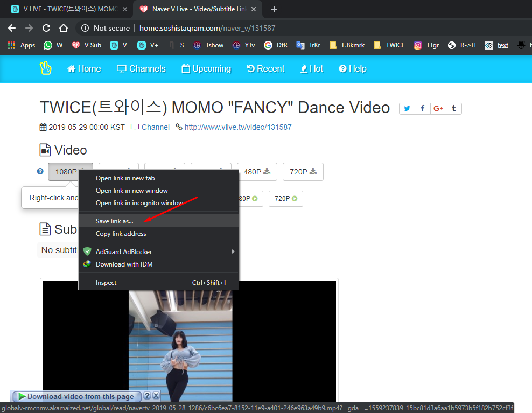Viewport: 532px width, 413px height.
Task: Open the F.Bkmrk bookmark folder
Action: 347,45
